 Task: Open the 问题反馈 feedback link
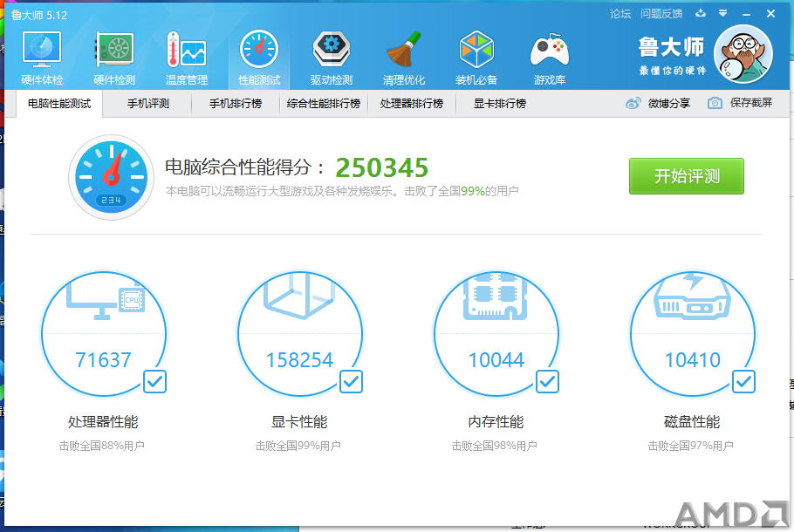[661, 14]
